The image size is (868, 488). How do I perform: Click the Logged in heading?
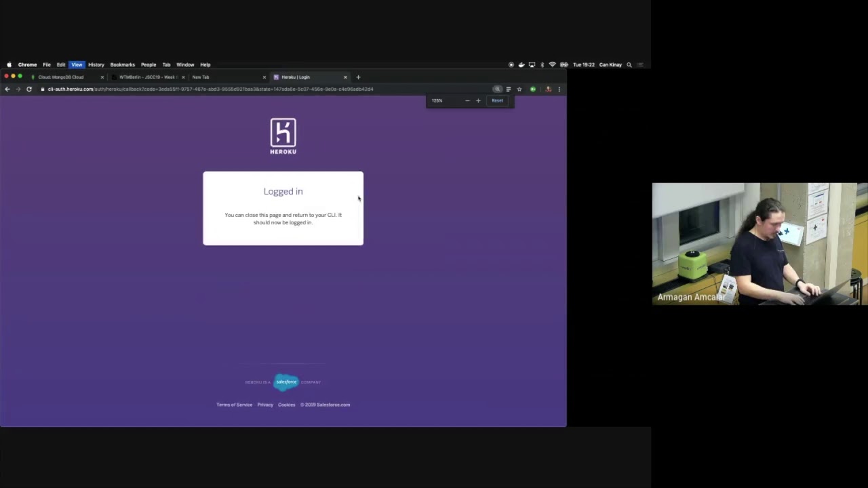pyautogui.click(x=283, y=192)
